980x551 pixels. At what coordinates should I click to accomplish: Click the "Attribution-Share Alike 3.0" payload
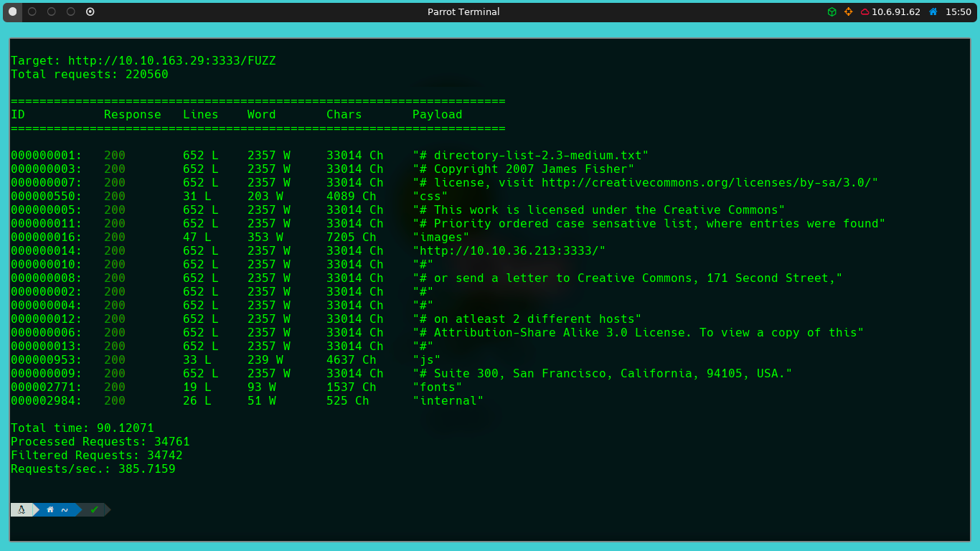coord(639,333)
